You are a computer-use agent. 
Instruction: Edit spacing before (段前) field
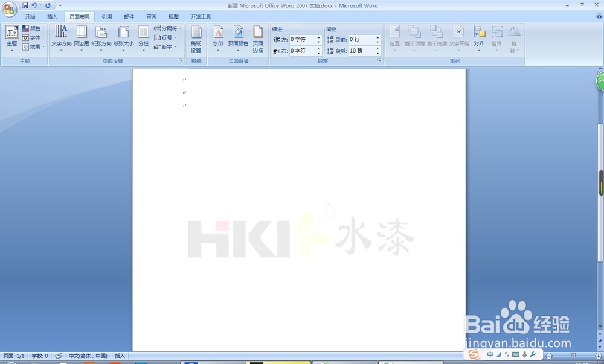coord(361,40)
